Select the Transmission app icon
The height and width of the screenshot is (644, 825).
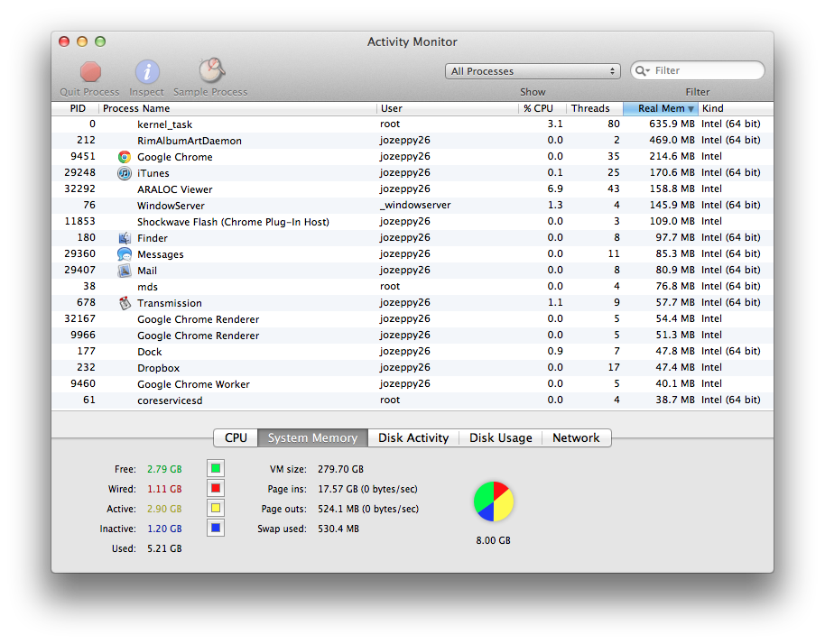click(x=125, y=303)
